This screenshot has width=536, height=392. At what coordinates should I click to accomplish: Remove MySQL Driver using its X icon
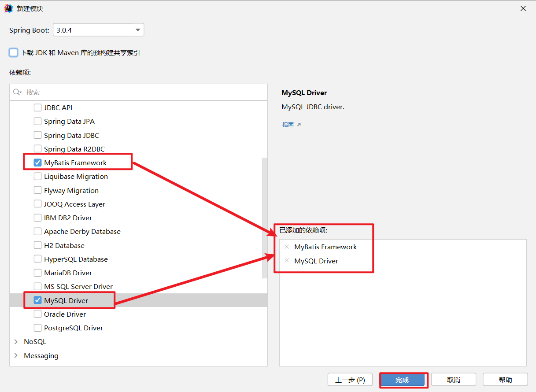287,261
